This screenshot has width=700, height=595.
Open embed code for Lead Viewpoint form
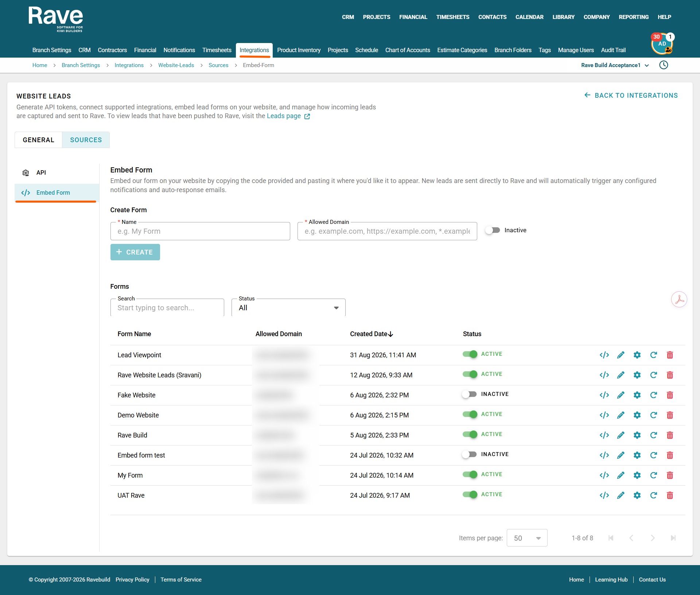pos(604,355)
